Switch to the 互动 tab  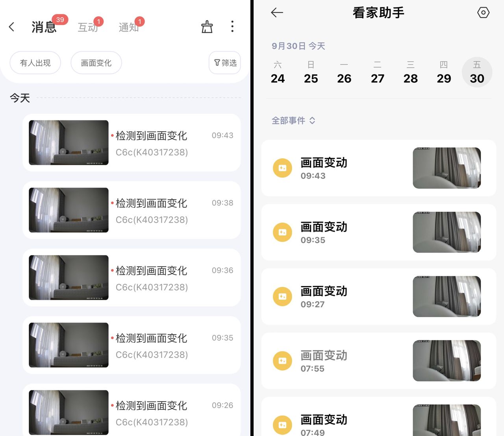pyautogui.click(x=87, y=27)
